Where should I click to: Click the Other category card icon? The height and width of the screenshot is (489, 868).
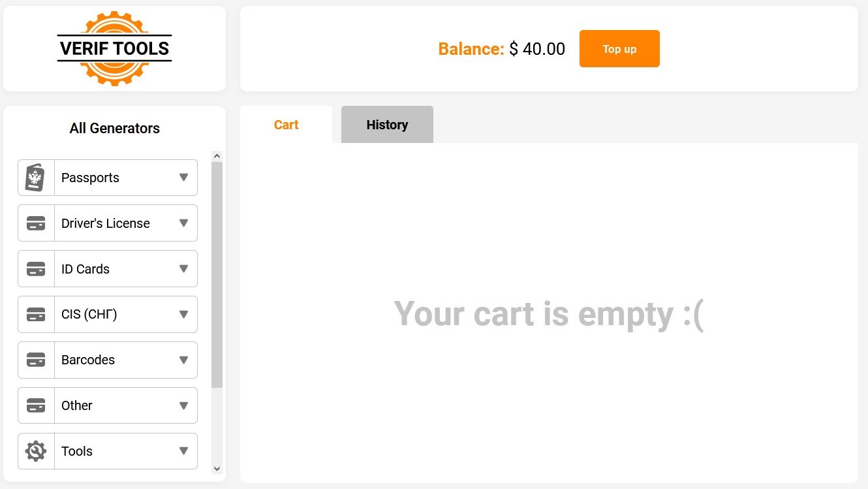point(36,405)
